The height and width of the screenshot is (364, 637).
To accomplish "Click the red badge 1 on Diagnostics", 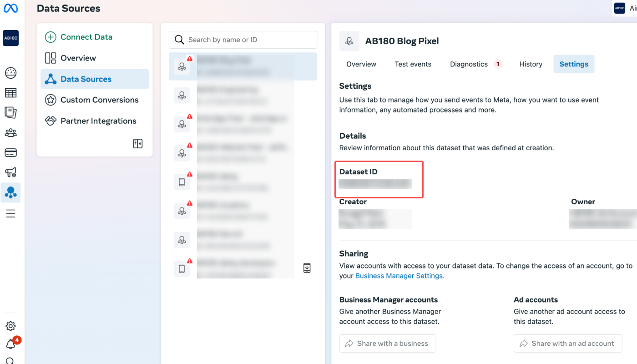I will [x=498, y=64].
